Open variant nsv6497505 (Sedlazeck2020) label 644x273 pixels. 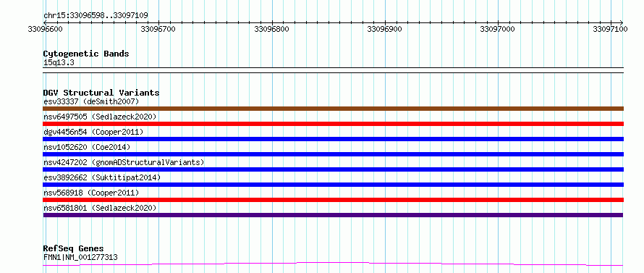[100, 117]
